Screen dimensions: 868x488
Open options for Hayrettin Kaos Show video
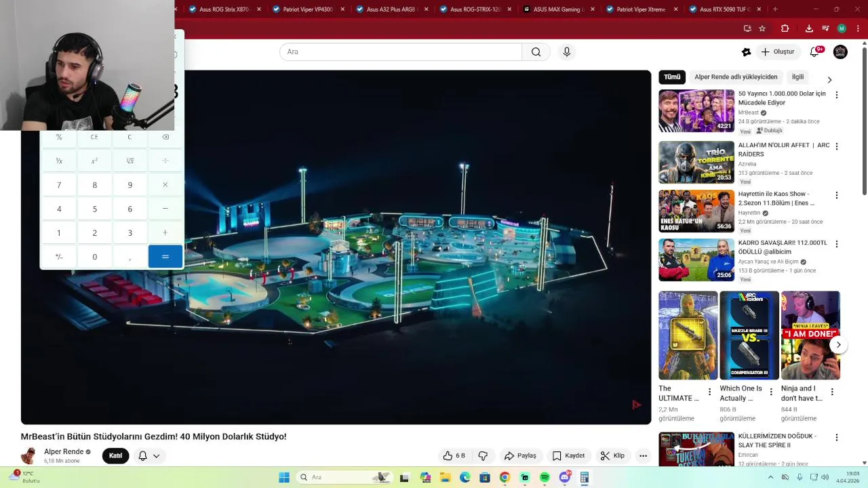tap(836, 195)
